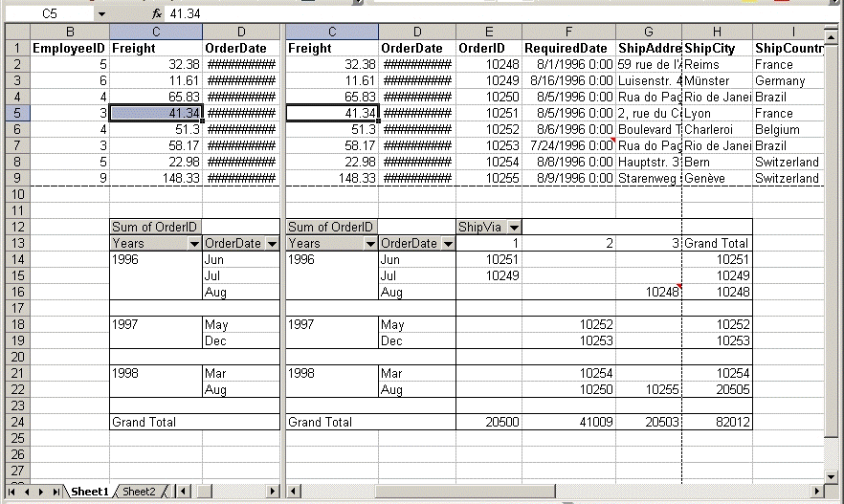
Task: Click previous sheet tab navigation arrow
Action: [27, 492]
